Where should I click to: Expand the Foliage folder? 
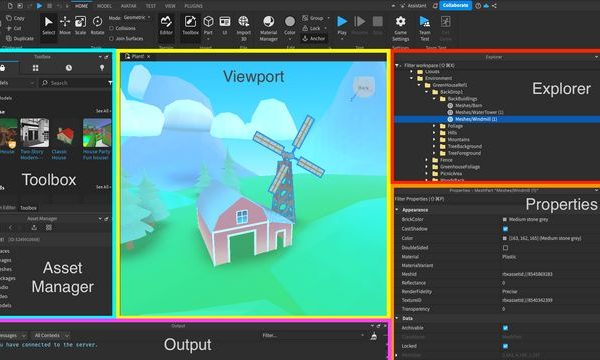434,126
